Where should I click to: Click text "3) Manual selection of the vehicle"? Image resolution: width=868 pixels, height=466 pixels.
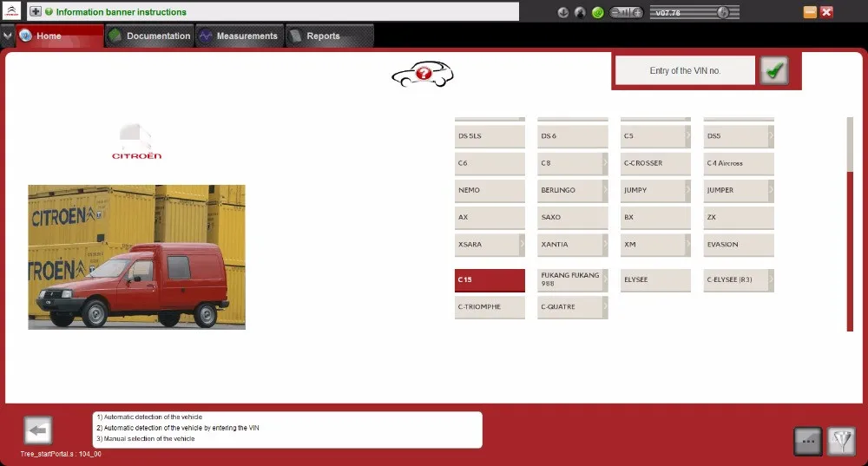coord(146,439)
